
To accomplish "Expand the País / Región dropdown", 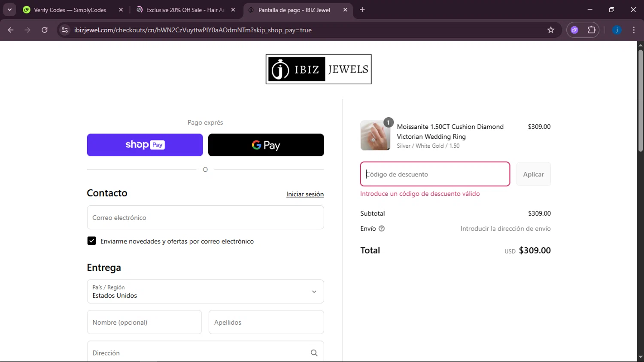I will coord(205,291).
